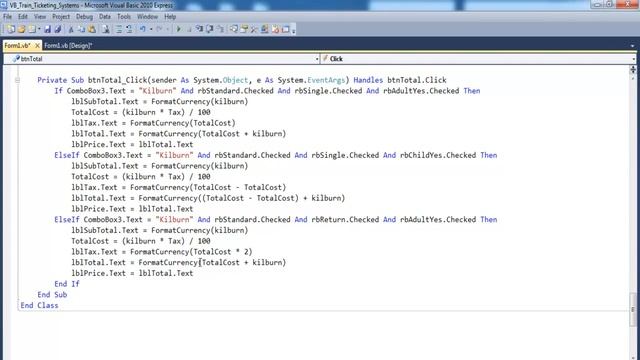Open the document tab list dropdown arrow

632,46
